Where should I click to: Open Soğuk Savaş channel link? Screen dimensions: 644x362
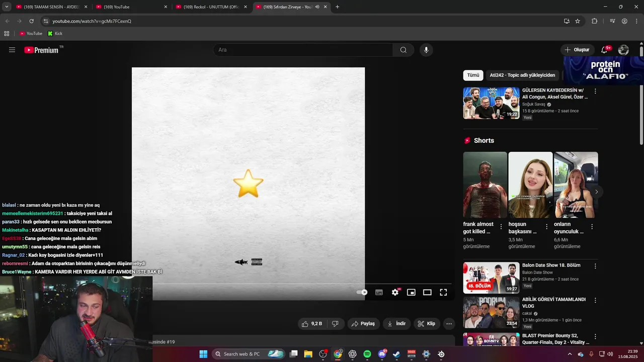(534, 105)
